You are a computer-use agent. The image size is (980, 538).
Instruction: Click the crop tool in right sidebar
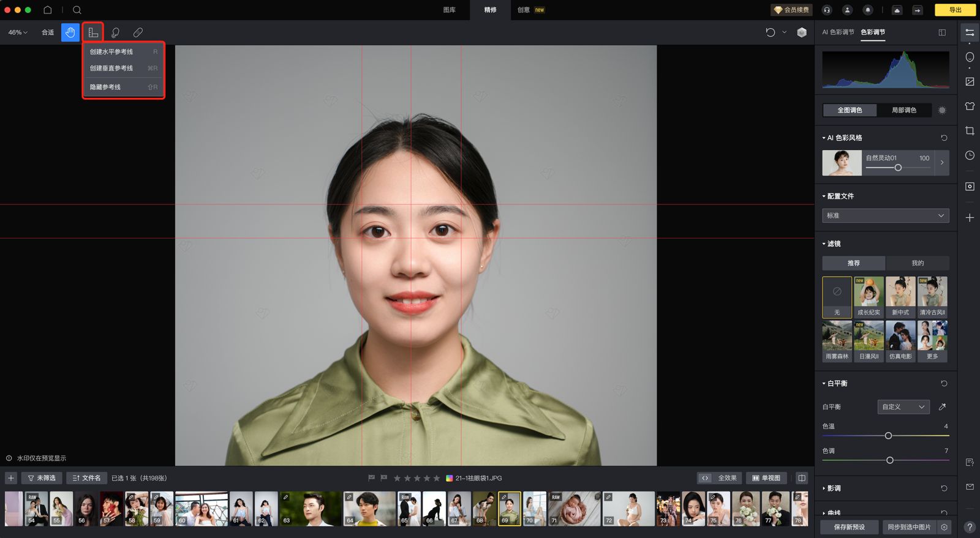[970, 131]
